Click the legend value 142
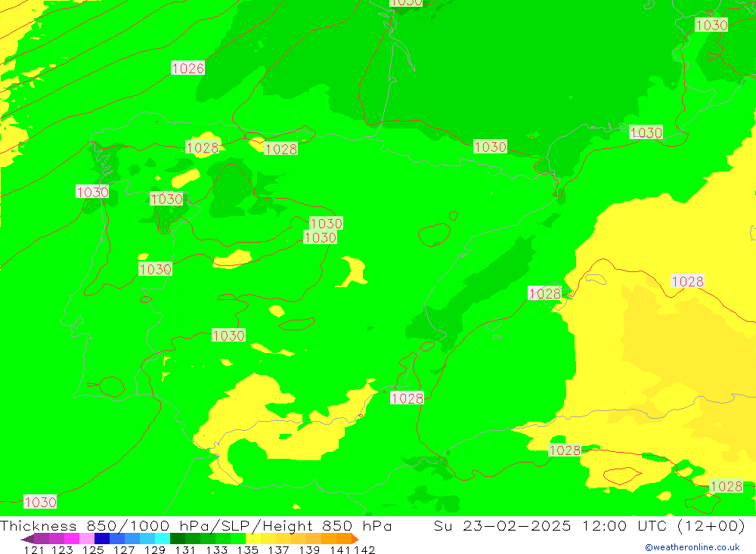This screenshot has width=756, height=554. (x=364, y=549)
